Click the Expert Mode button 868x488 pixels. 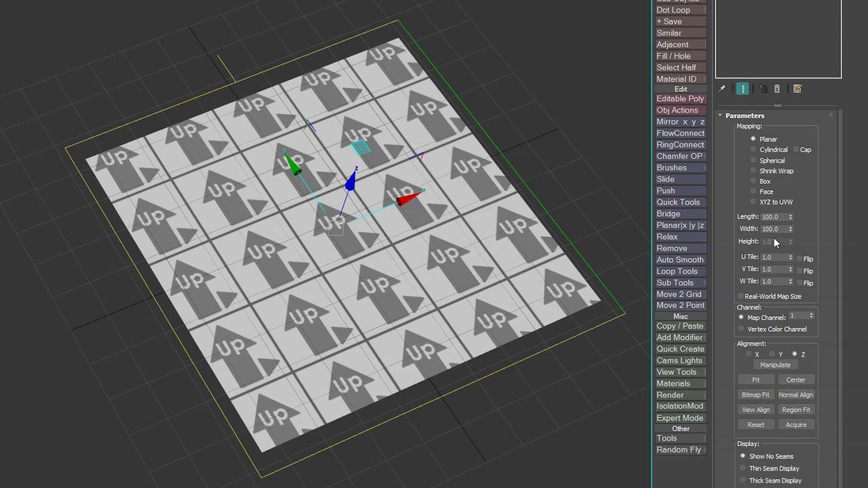(680, 418)
